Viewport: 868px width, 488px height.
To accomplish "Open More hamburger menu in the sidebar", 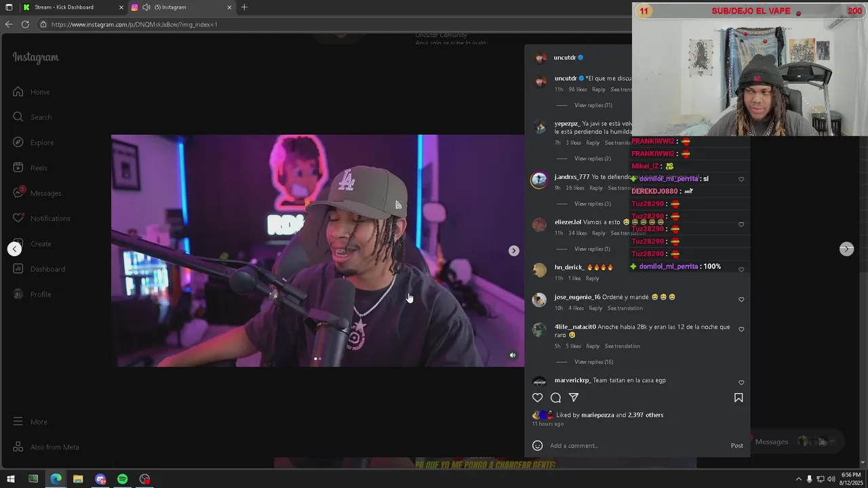I will [30, 422].
